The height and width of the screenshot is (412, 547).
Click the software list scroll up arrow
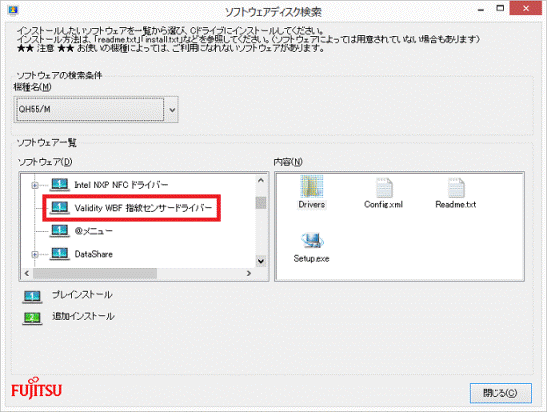[261, 180]
